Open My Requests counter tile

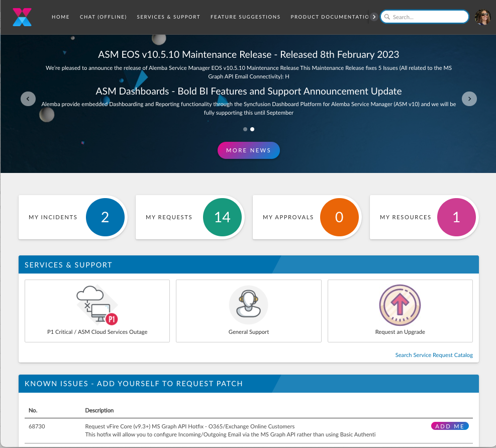point(189,217)
